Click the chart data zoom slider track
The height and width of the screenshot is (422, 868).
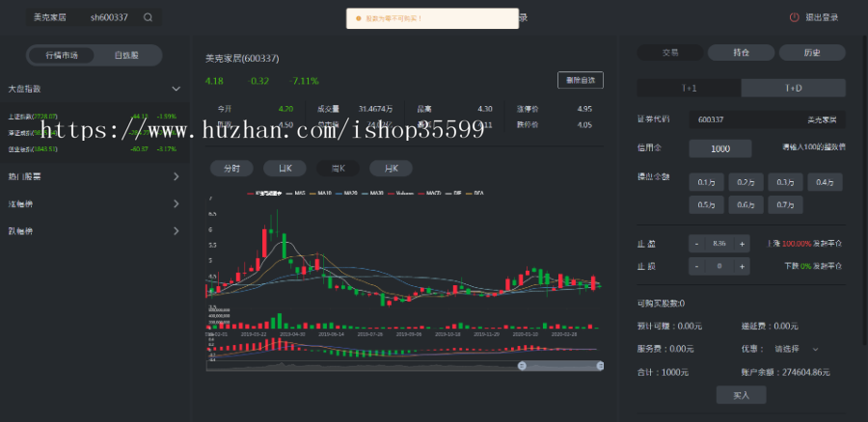pyautogui.click(x=404, y=365)
